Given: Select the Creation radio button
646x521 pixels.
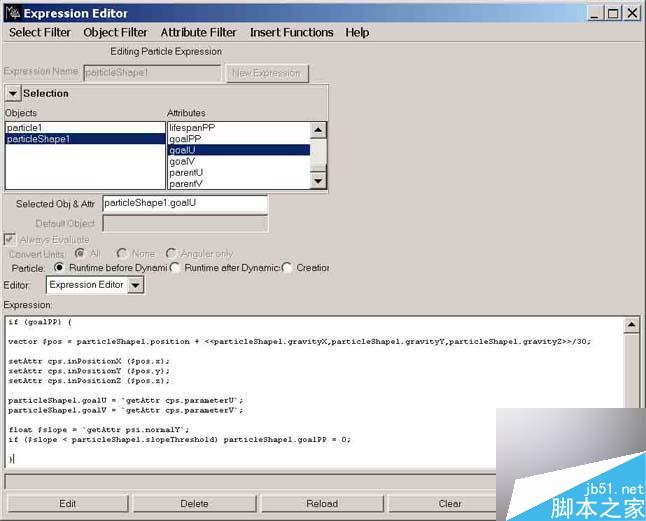Looking at the screenshot, I should tap(287, 267).
